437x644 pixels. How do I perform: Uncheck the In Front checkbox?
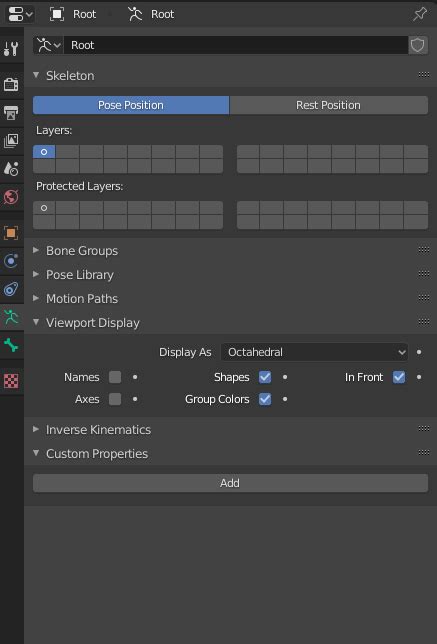tap(399, 377)
